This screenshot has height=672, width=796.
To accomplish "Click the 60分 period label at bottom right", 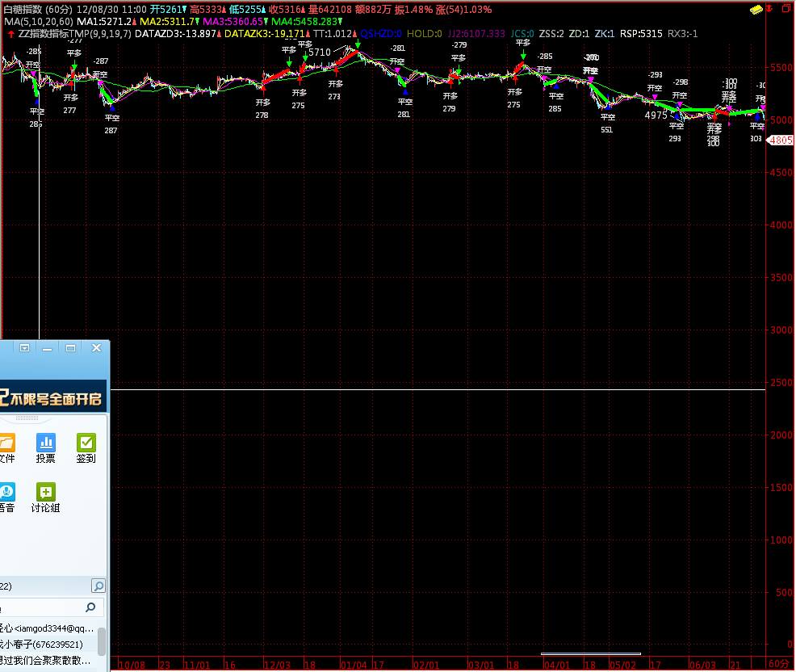I will click(778, 664).
